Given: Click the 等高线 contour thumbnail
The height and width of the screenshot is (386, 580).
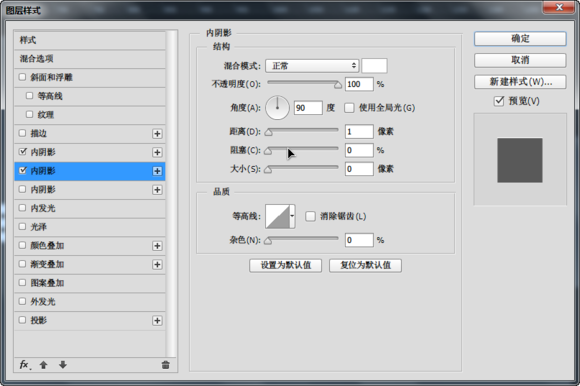Looking at the screenshot, I should pyautogui.click(x=277, y=216).
